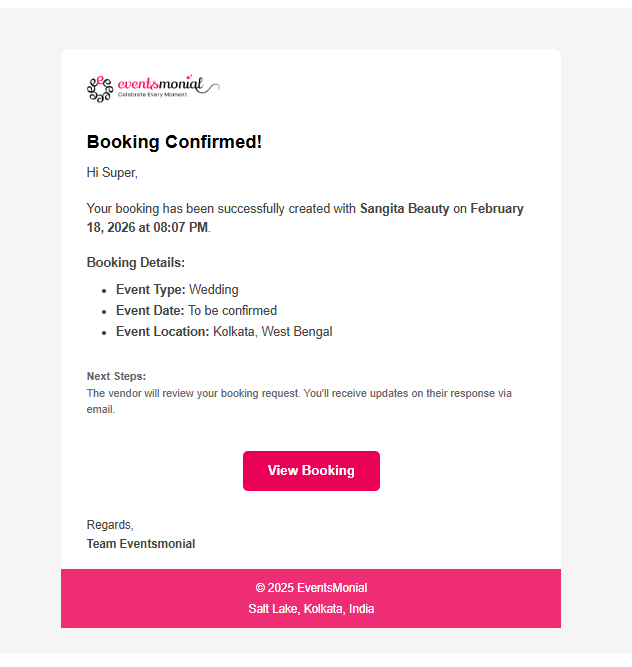This screenshot has width=632, height=667.
Task: Select the Event Date 'To be confirmed' item
Action: tap(196, 311)
